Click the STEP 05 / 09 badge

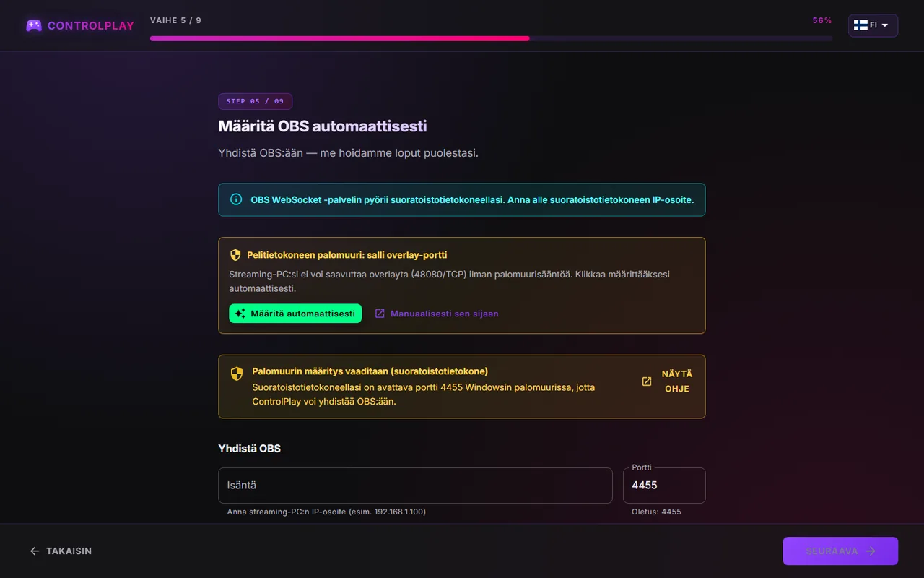coord(255,101)
